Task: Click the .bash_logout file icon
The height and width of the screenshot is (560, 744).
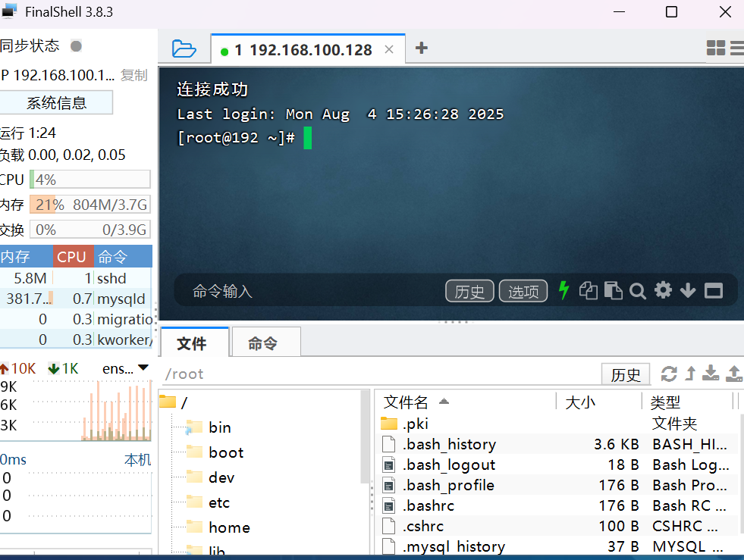Action: coord(388,465)
